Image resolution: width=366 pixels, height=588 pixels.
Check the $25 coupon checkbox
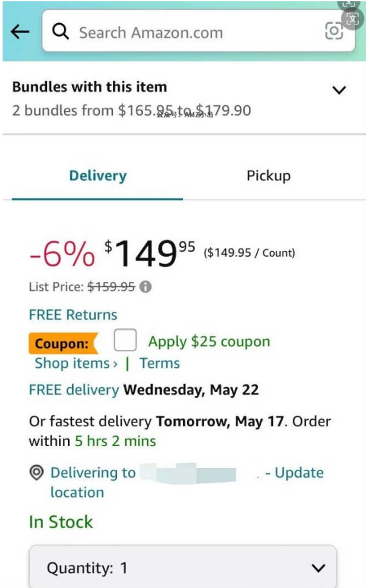(x=125, y=340)
